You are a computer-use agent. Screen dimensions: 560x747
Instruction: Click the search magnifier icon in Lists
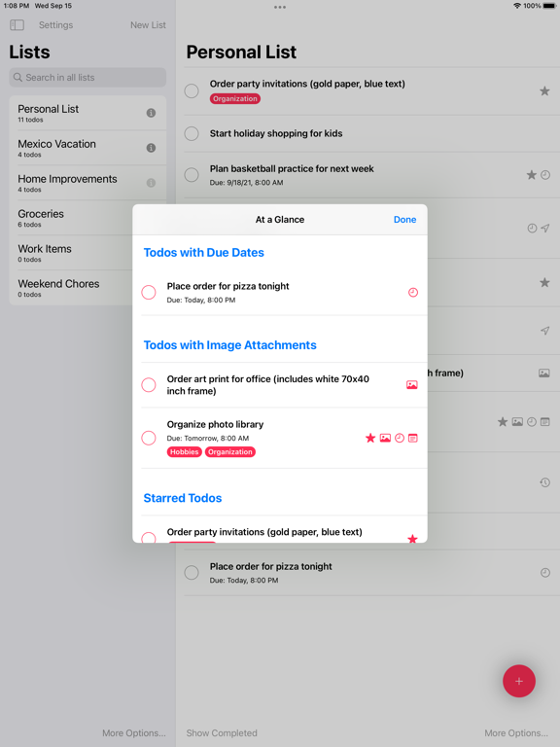point(17,77)
